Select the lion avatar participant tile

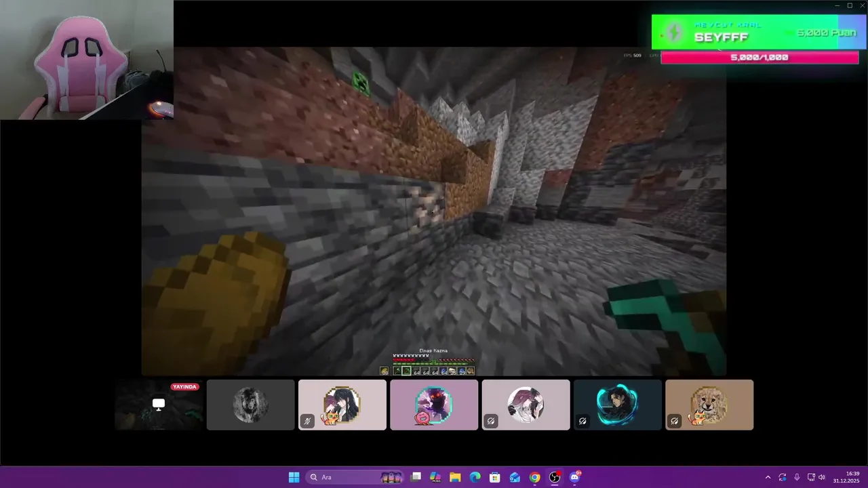[250, 405]
